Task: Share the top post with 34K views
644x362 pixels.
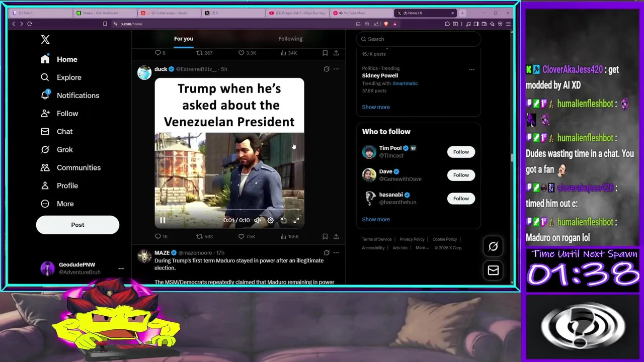Action: (336, 53)
